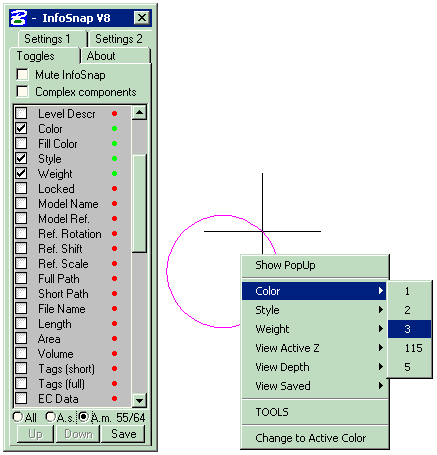
Task: Check the Model Ref. checkbox
Action: (x=21, y=218)
